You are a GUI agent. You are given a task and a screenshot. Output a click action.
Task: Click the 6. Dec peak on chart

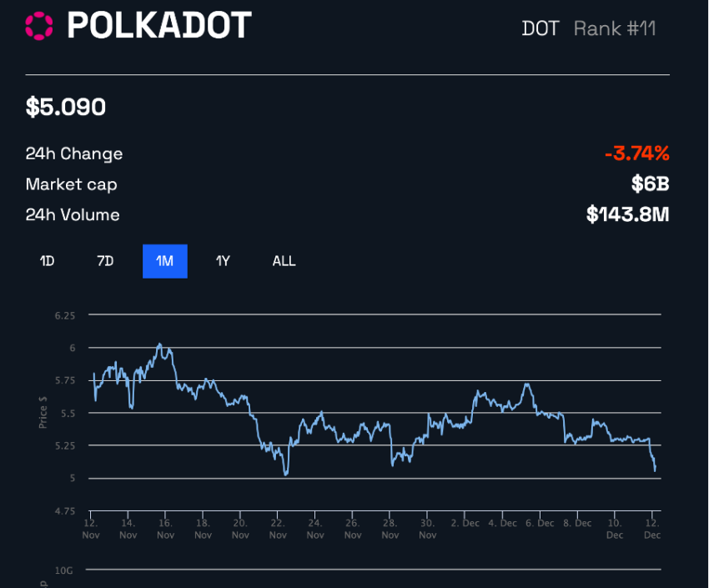pyautogui.click(x=527, y=384)
